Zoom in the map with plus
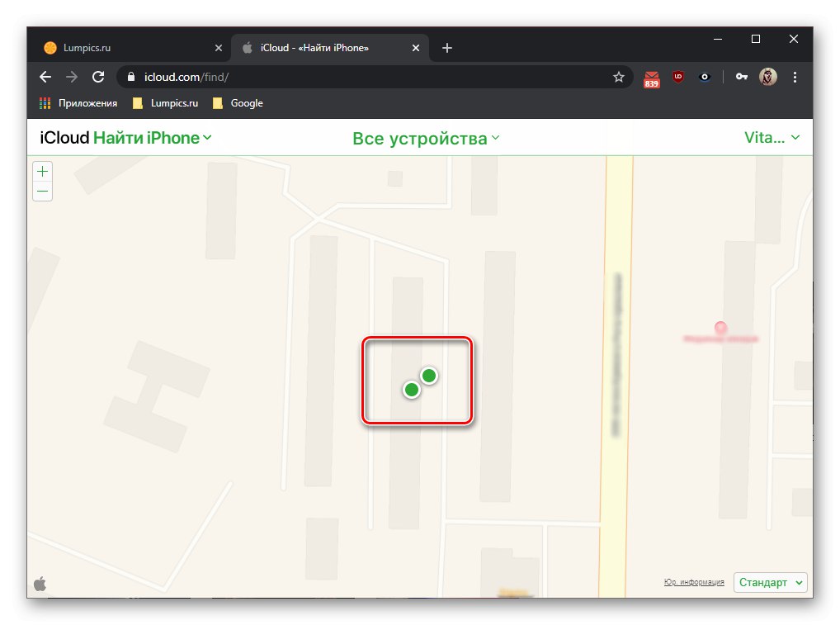The height and width of the screenshot is (625, 840). coord(42,172)
